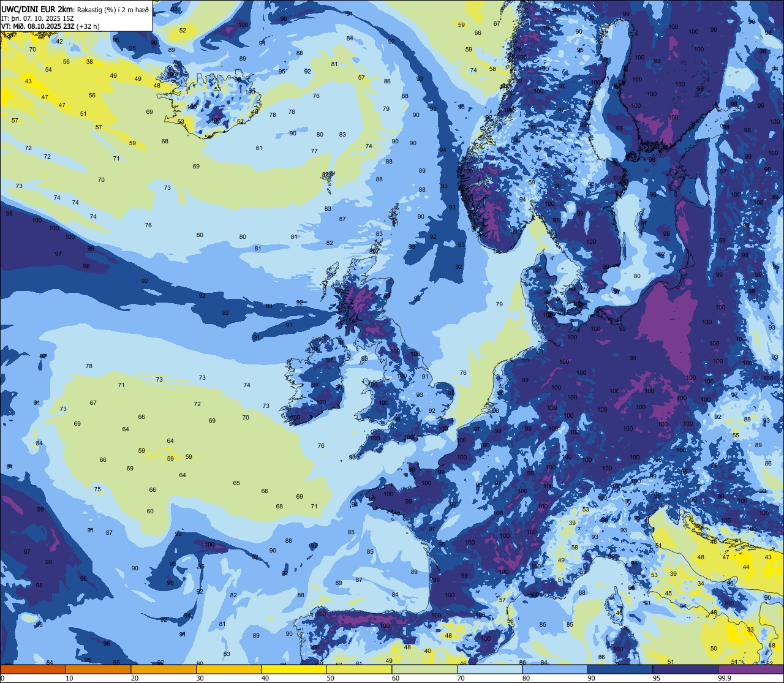Click the legend tick label '60'
Image resolution: width=784 pixels, height=683 pixels.
point(396,678)
